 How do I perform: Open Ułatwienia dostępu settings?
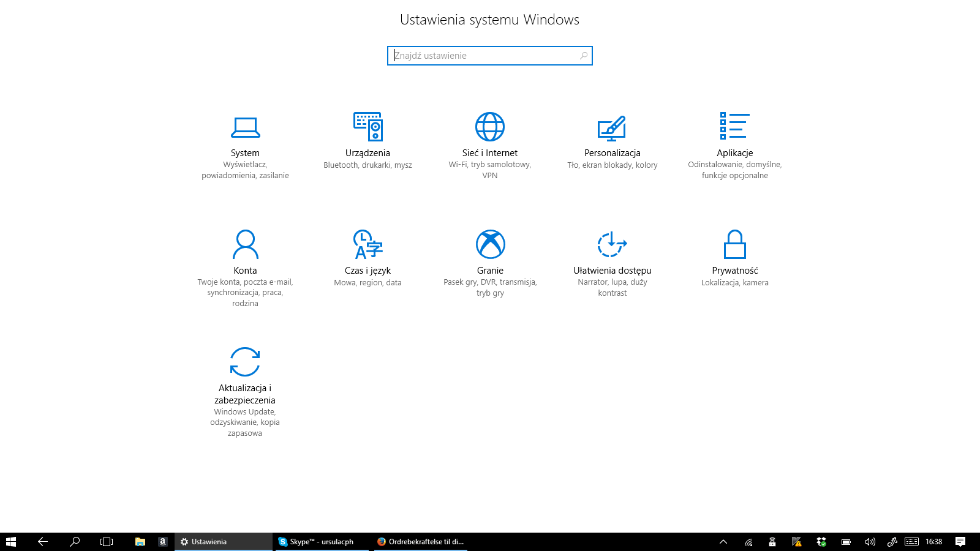[612, 263]
